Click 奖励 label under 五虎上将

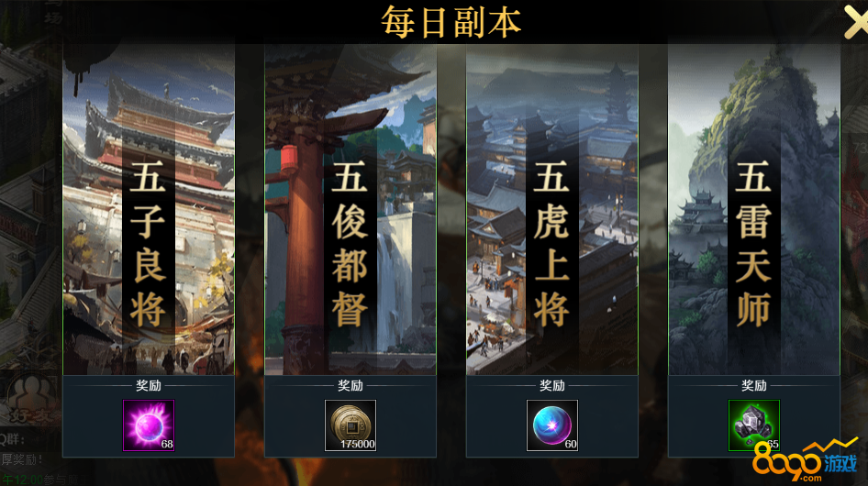552,385
